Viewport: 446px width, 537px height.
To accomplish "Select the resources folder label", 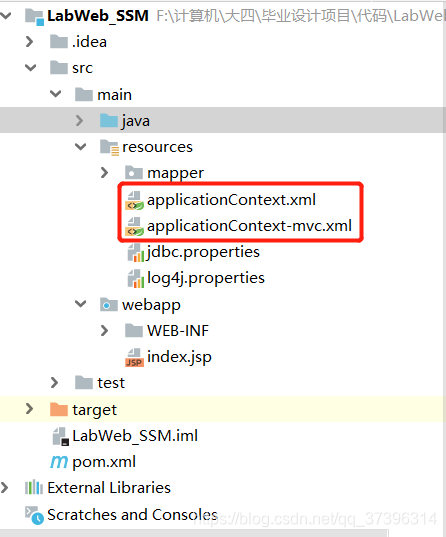I will (x=157, y=147).
